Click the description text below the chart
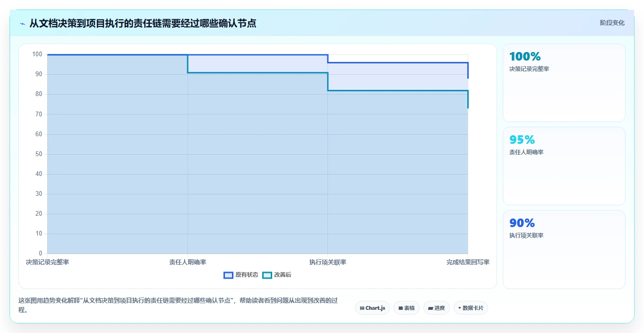This screenshot has width=644, height=333. tap(178, 306)
